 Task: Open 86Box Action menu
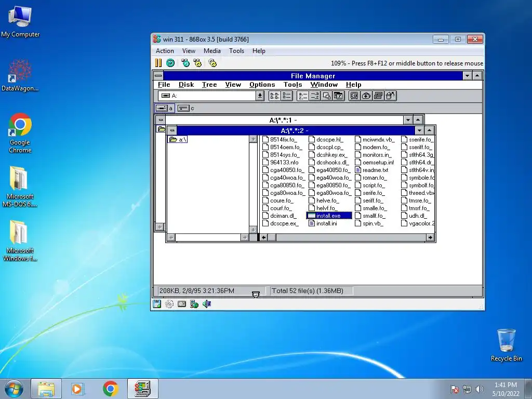pyautogui.click(x=165, y=51)
